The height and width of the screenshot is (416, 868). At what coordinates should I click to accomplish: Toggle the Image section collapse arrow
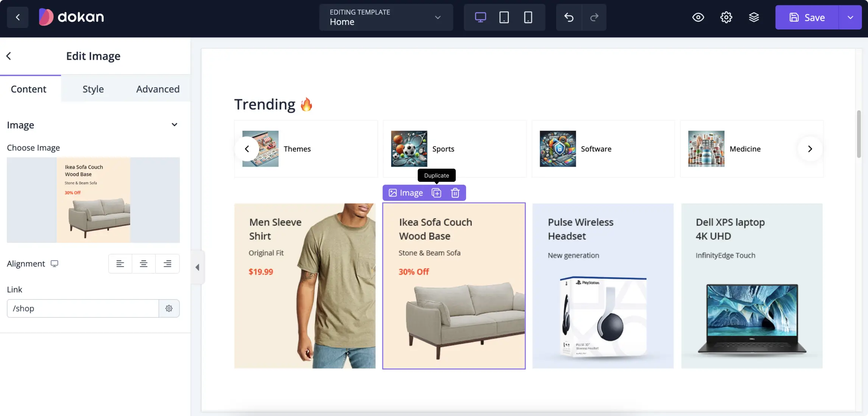174,124
